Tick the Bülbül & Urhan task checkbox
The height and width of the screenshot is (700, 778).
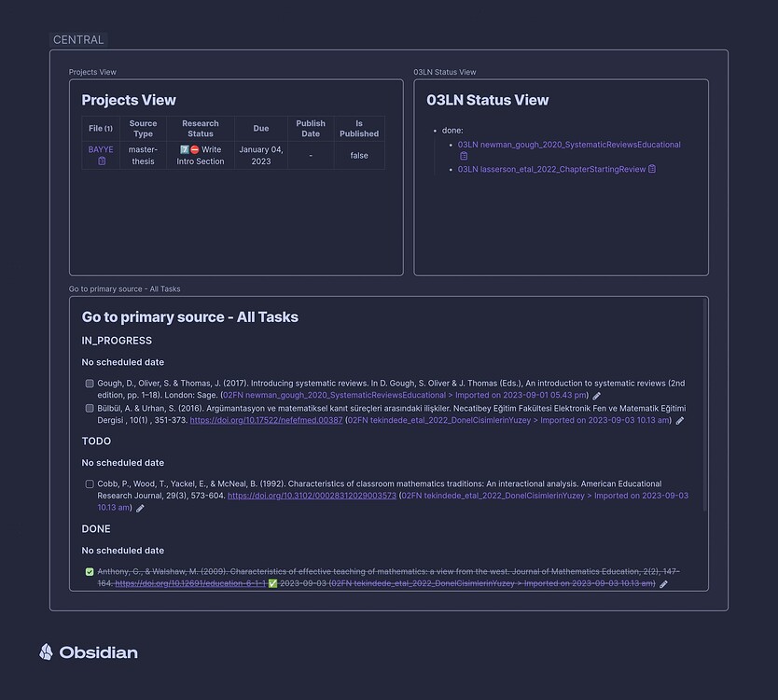pyautogui.click(x=90, y=408)
